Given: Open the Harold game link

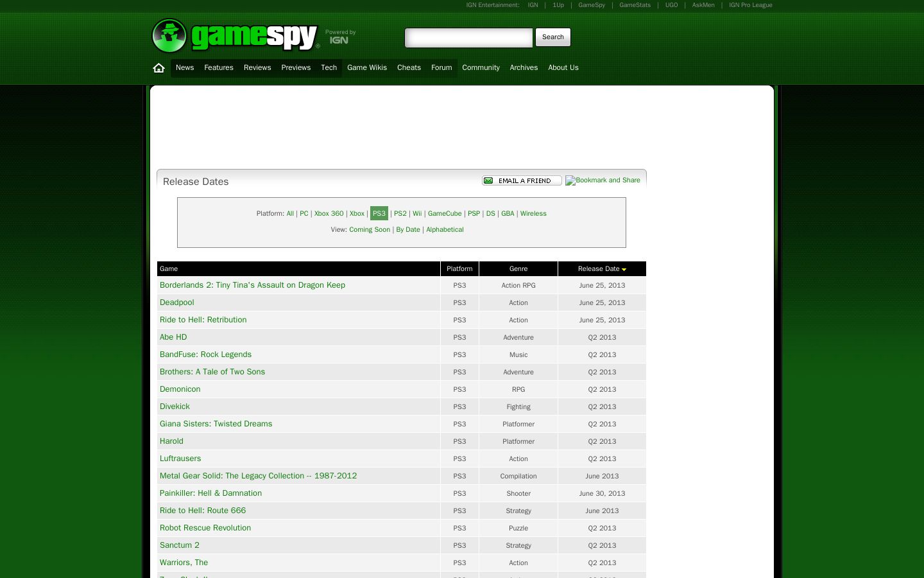Looking at the screenshot, I should (171, 441).
